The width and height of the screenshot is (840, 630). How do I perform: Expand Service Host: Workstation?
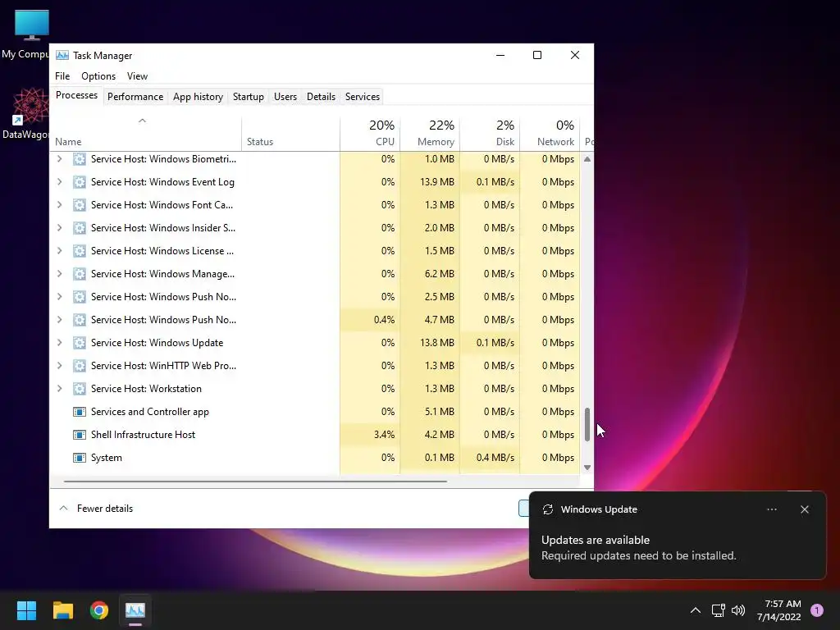click(59, 389)
